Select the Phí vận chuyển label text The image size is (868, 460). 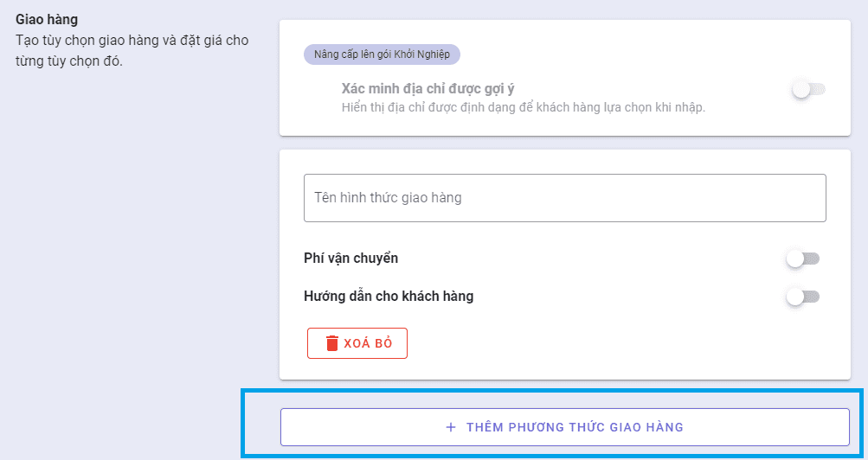click(x=351, y=259)
